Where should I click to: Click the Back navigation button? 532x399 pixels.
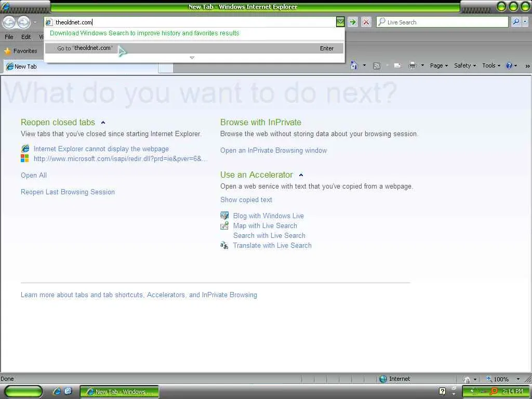(9, 22)
